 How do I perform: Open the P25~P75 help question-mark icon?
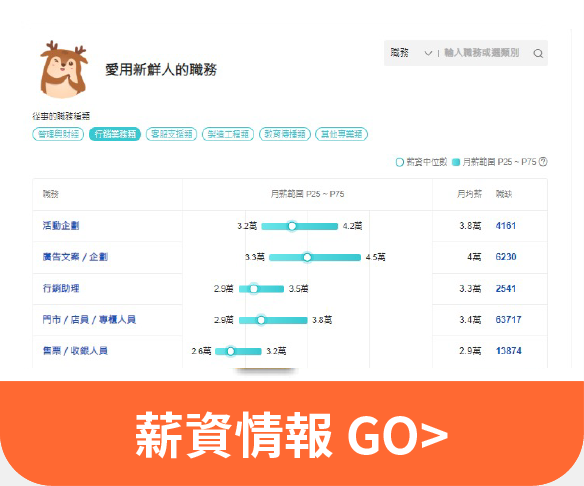pyautogui.click(x=543, y=162)
